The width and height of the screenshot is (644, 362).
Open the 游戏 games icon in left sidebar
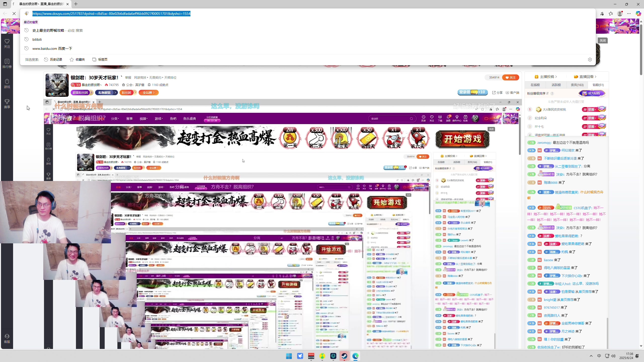coord(7,83)
